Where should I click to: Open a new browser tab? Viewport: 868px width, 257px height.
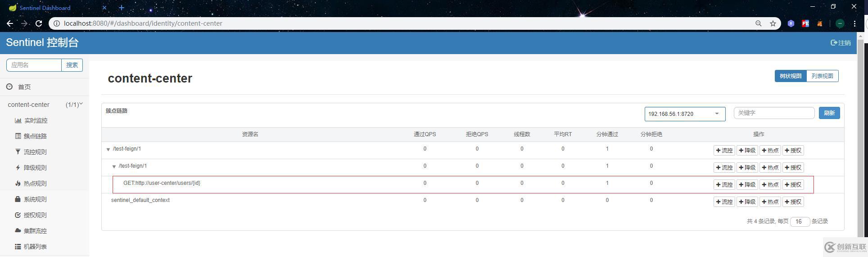pyautogui.click(x=122, y=8)
